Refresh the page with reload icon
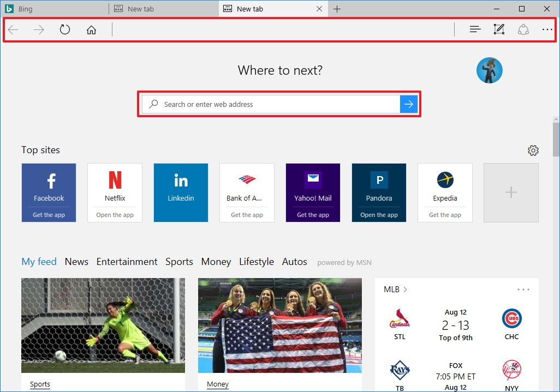Screen dimensions: 560x392 65,29
